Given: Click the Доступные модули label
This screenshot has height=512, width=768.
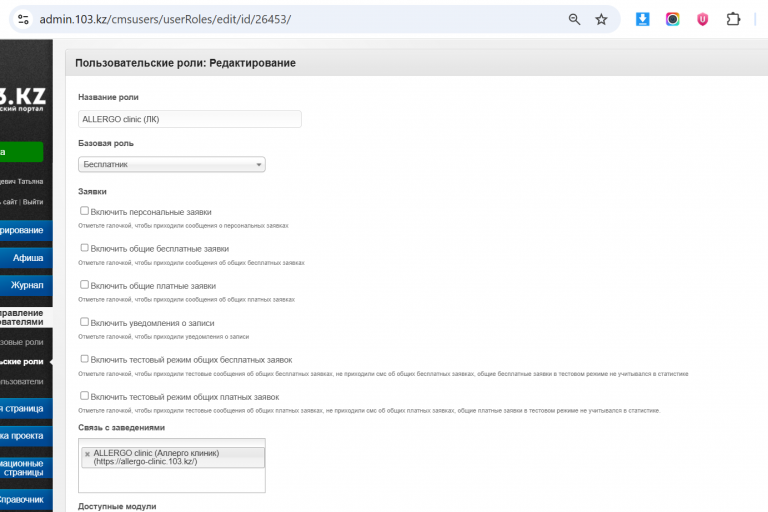Looking at the screenshot, I should point(117,507).
